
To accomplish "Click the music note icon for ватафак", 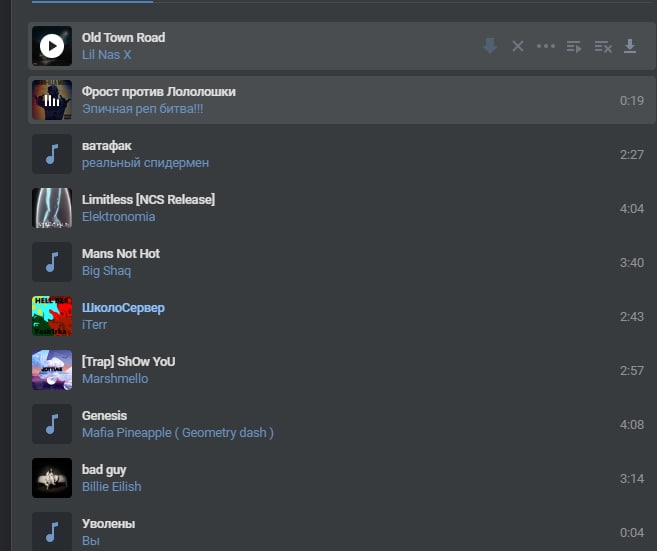I will coord(52,154).
